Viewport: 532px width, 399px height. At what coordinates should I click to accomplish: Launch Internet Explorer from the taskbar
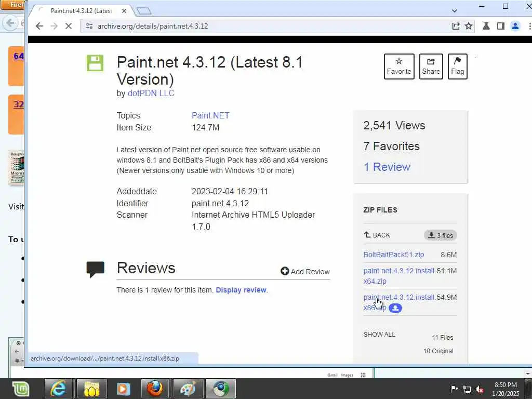[58, 389]
